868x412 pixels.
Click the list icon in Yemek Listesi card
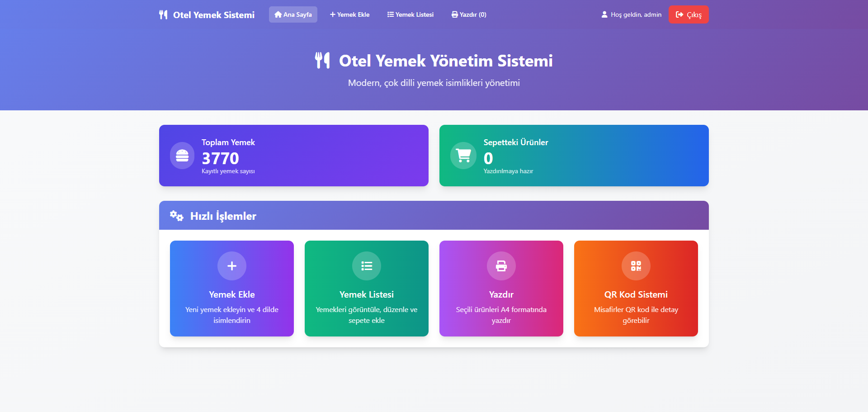pos(367,266)
